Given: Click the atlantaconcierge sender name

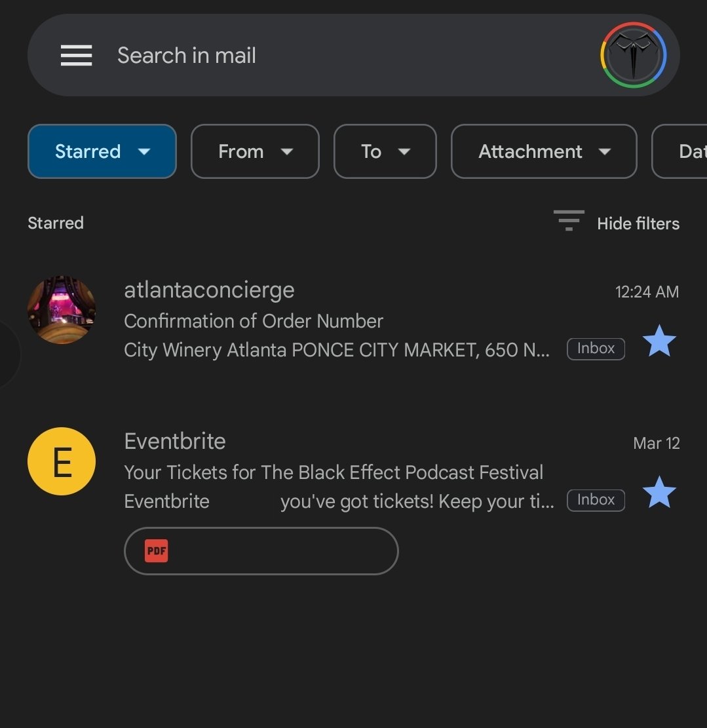Looking at the screenshot, I should [x=209, y=291].
